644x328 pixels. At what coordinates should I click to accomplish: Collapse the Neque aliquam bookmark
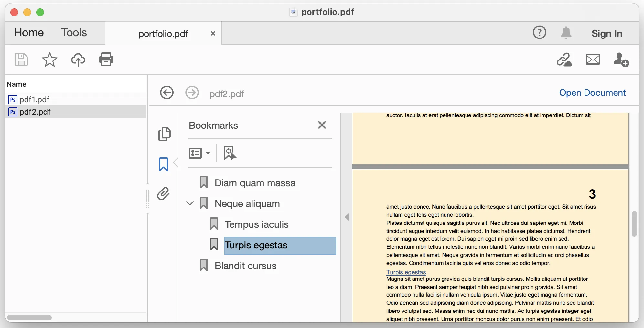pos(190,203)
